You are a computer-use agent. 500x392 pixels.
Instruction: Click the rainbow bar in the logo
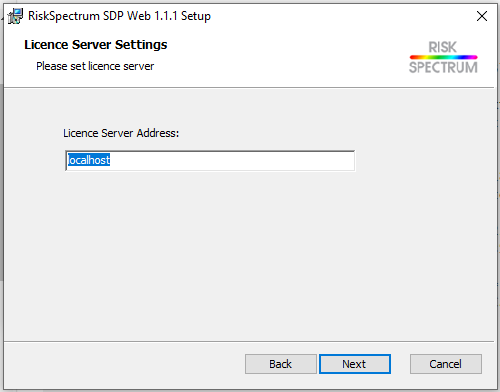click(443, 57)
